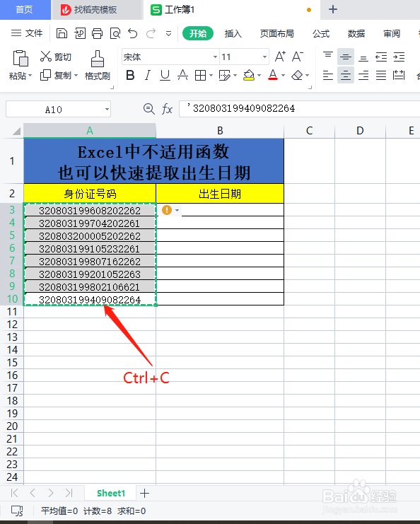Toggle Bold formatting

point(130,76)
